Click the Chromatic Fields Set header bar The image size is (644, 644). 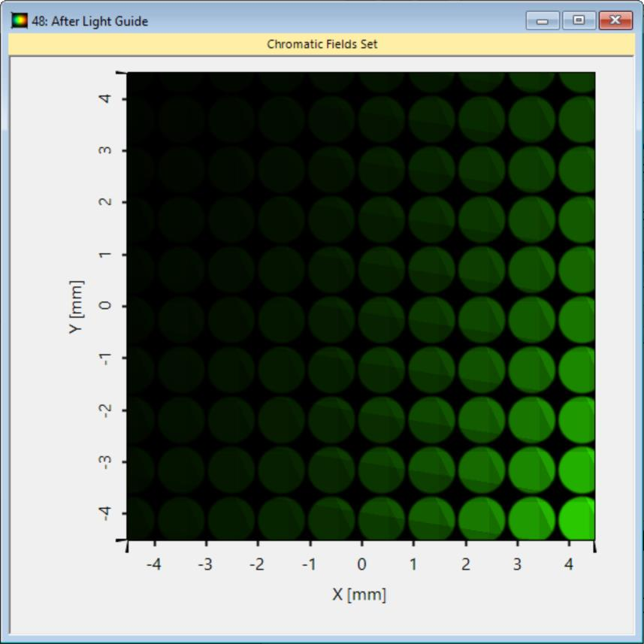coord(322,44)
